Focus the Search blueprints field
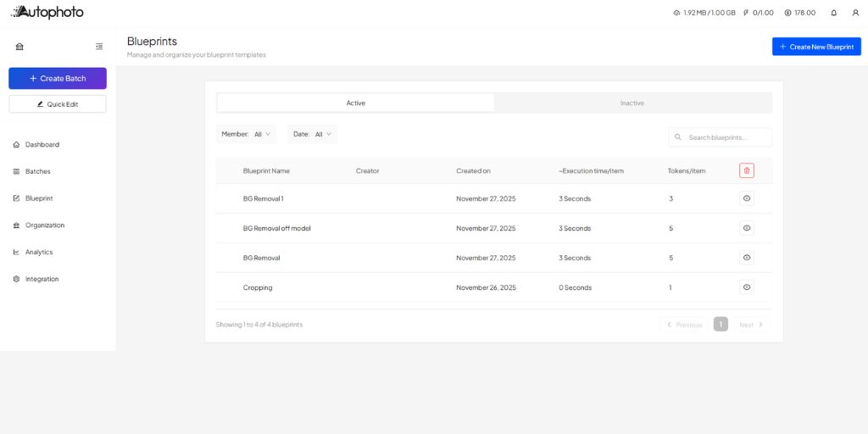The width and height of the screenshot is (868, 434). [721, 137]
